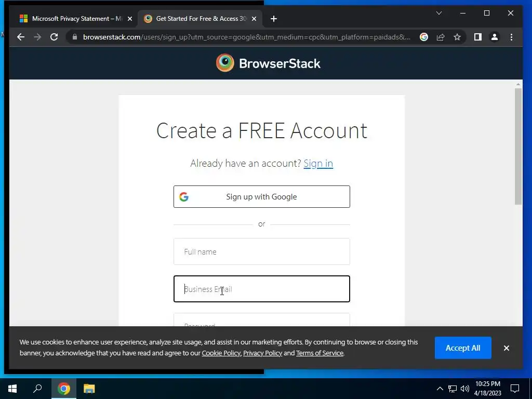Open the volume control tray icon
This screenshot has width=532, height=399.
(x=465, y=389)
